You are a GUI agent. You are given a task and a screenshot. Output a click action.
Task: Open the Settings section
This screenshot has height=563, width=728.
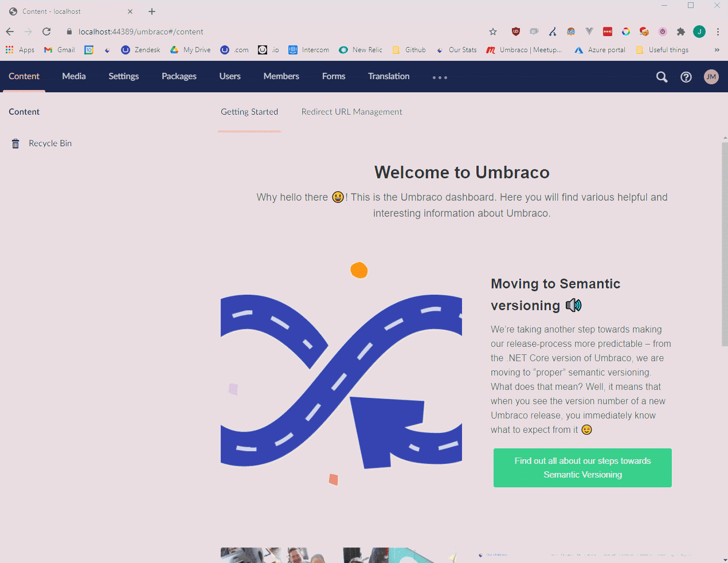tap(124, 76)
